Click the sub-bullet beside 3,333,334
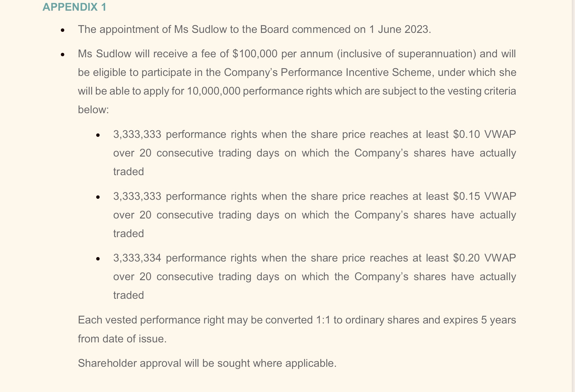Image resolution: width=575 pixels, height=392 pixels. point(98,259)
